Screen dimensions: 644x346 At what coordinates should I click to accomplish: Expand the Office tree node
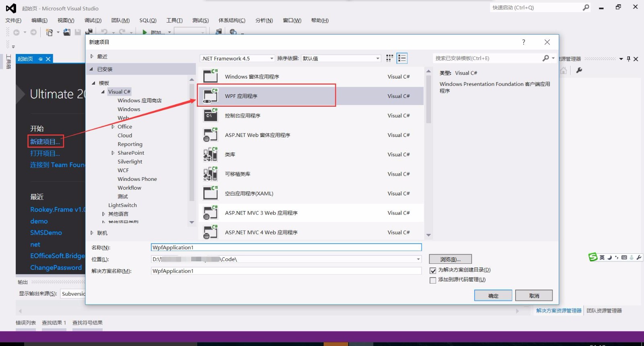click(x=113, y=126)
